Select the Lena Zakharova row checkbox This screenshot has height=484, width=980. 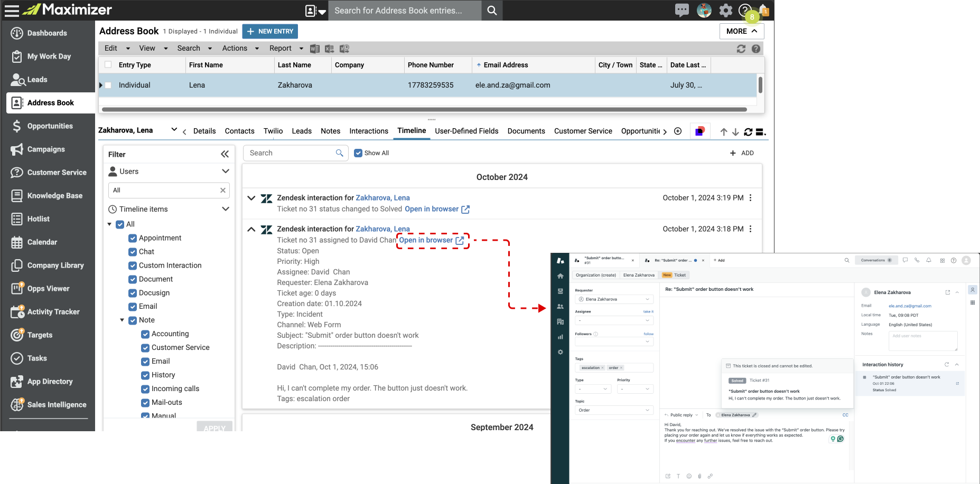click(x=108, y=85)
